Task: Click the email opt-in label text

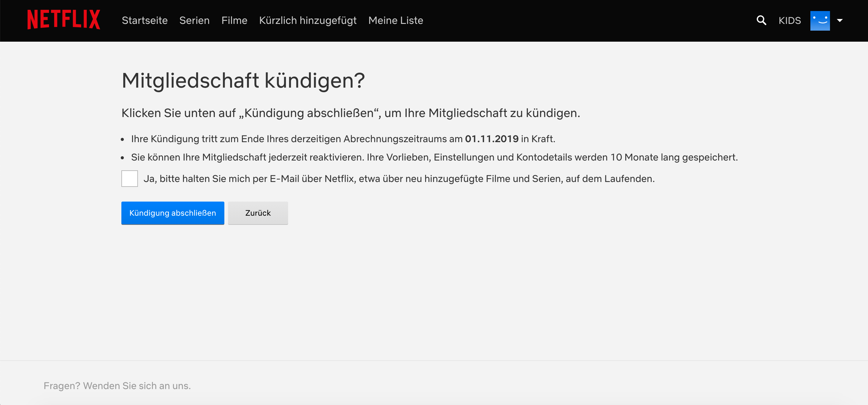Action: pos(399,179)
